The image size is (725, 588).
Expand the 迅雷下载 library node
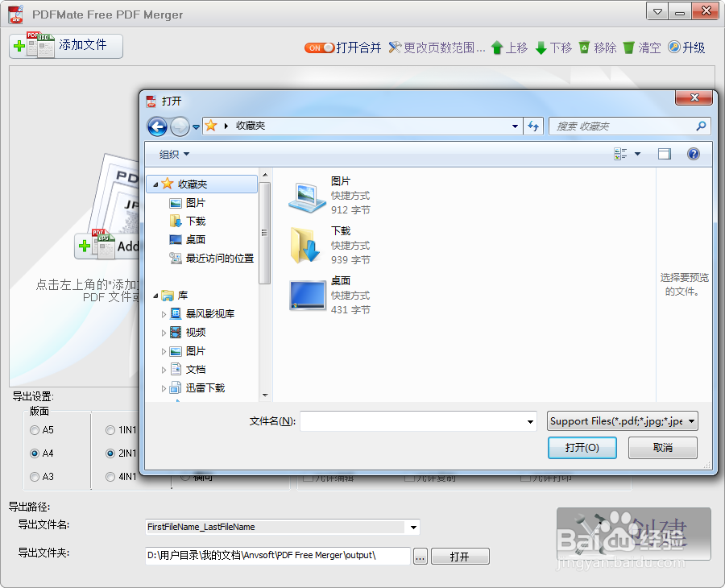(164, 388)
